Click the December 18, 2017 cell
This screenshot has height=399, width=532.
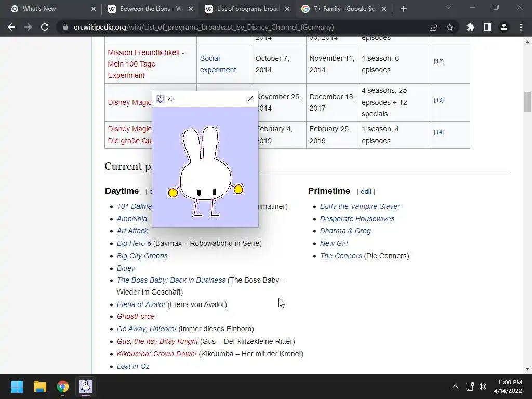(x=332, y=102)
